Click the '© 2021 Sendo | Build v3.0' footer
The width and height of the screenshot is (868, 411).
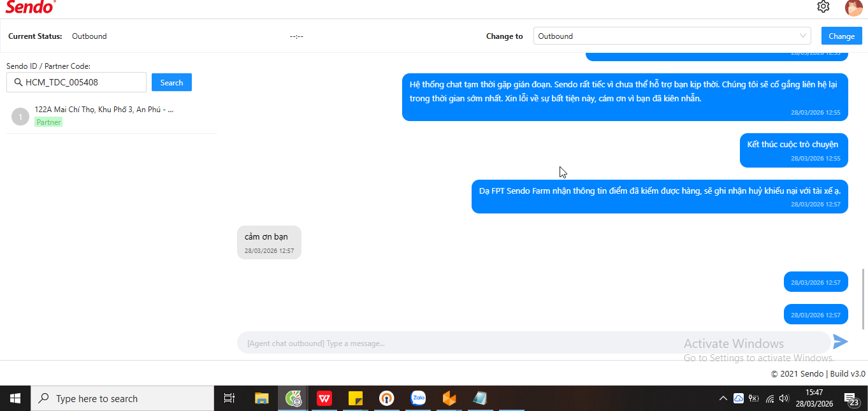[818, 374]
